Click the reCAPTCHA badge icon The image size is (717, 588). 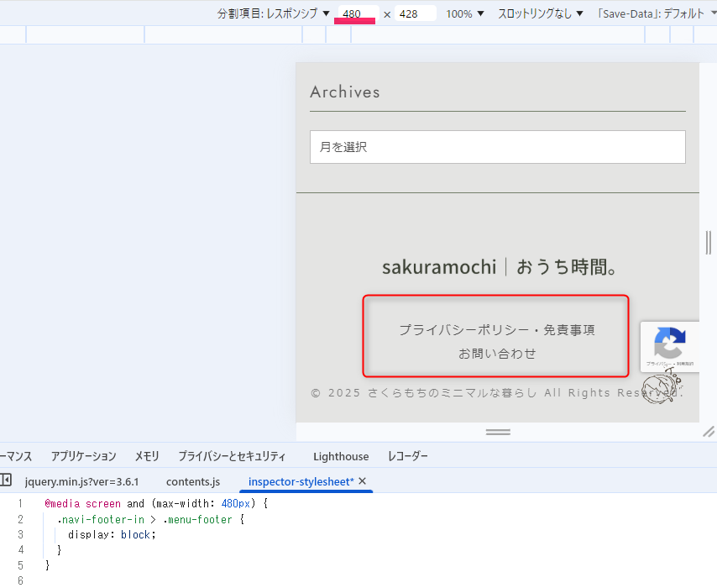[x=668, y=345]
